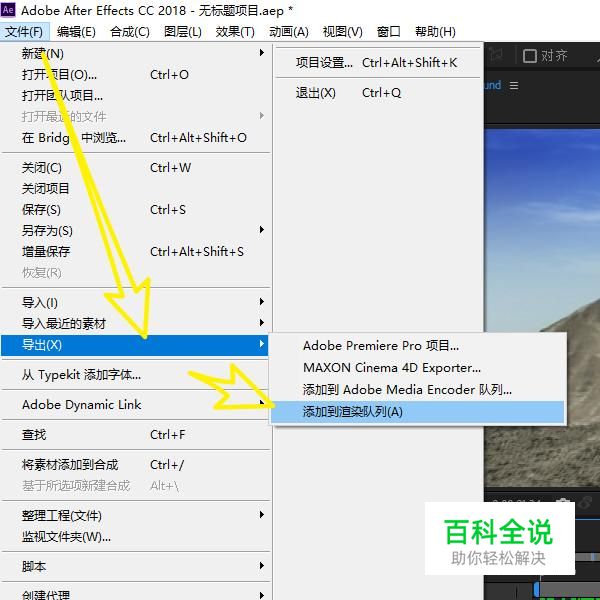Open the 合成(C) menu
The image size is (600, 600).
[x=130, y=32]
